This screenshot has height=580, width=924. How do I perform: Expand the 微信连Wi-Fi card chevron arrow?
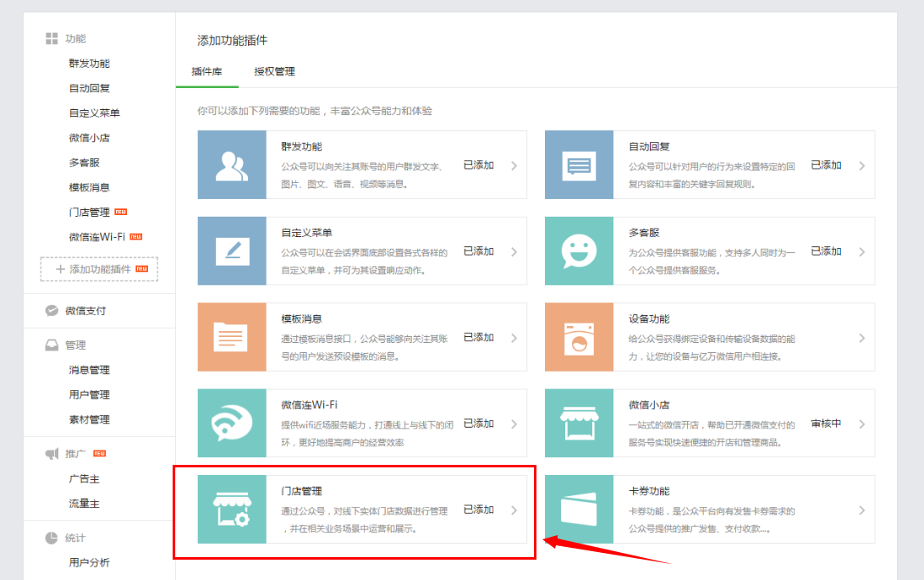(x=514, y=424)
